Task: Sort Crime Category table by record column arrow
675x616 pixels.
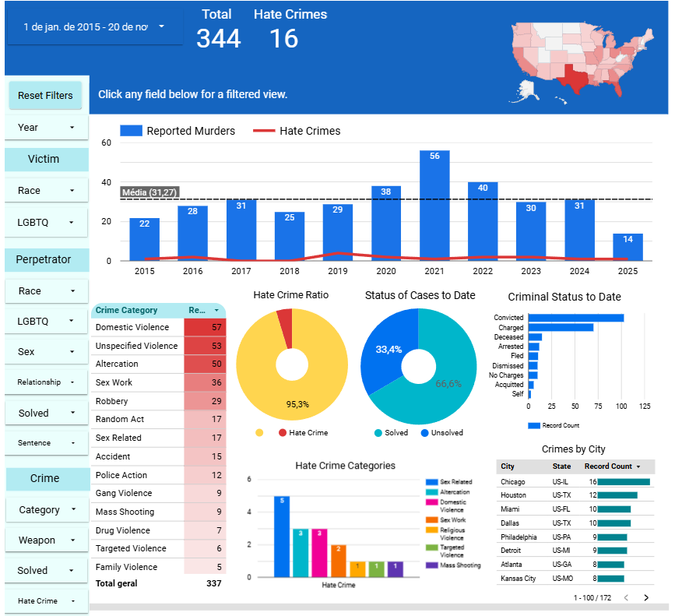Action: [x=216, y=311]
